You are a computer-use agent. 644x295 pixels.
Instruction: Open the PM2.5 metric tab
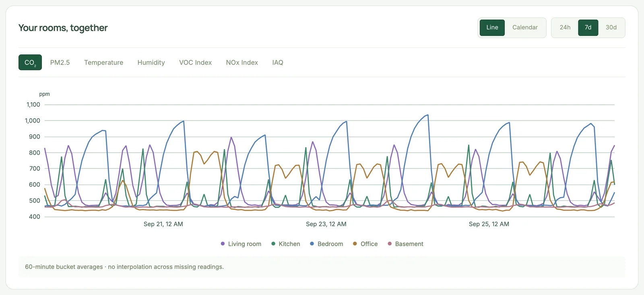tap(60, 62)
